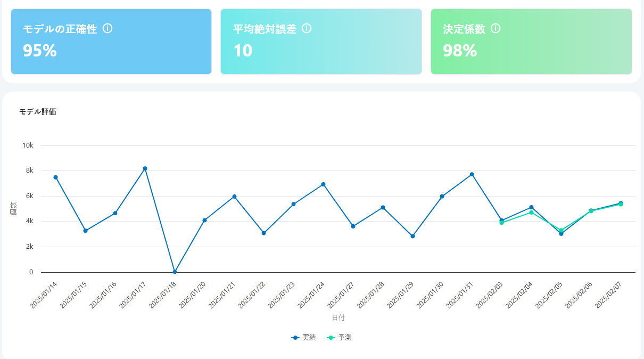Click the モデル評価 chart title
Viewport: 644px width, 359px height.
pyautogui.click(x=38, y=112)
